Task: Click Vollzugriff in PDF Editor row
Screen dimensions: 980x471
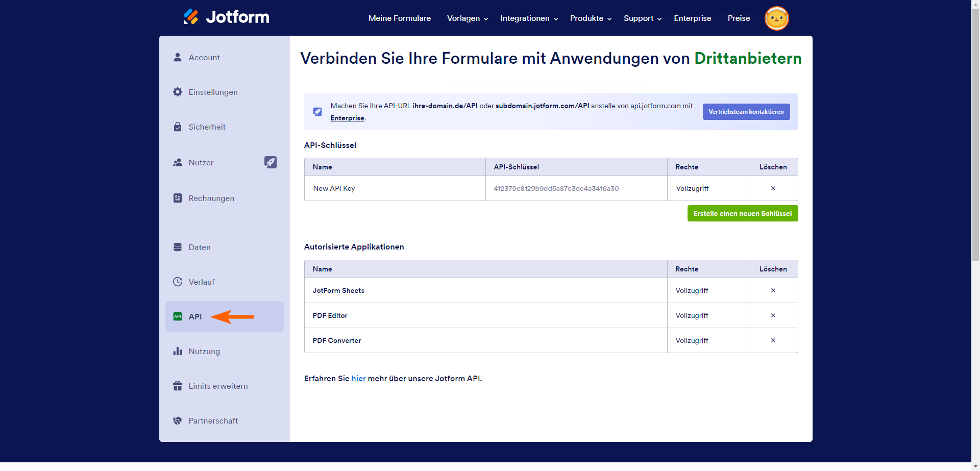Action: pos(692,315)
